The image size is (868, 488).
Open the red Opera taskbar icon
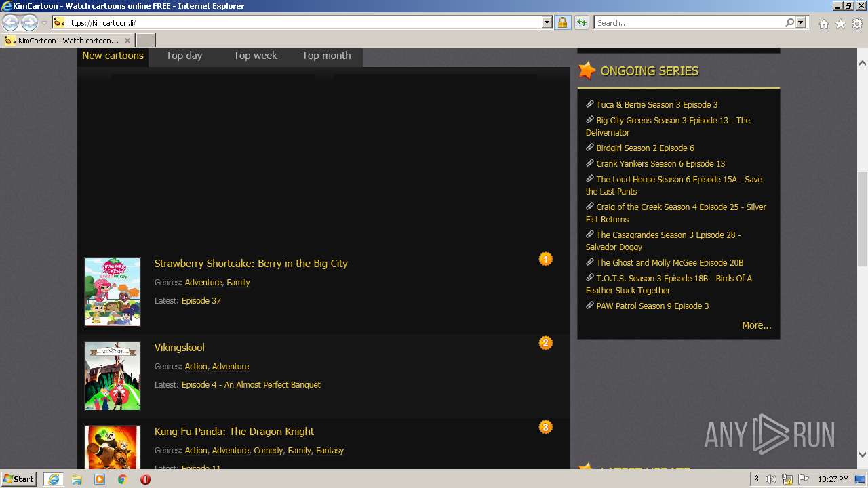click(x=145, y=479)
